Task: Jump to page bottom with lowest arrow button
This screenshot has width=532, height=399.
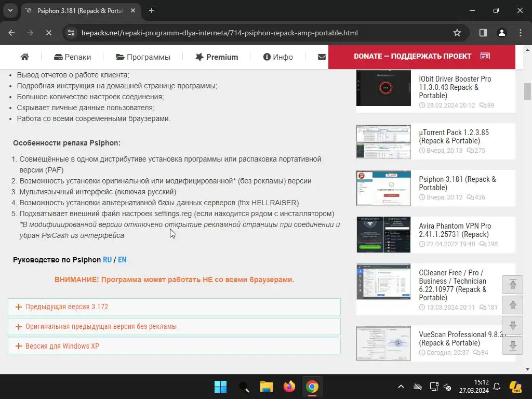Action: coord(513,346)
